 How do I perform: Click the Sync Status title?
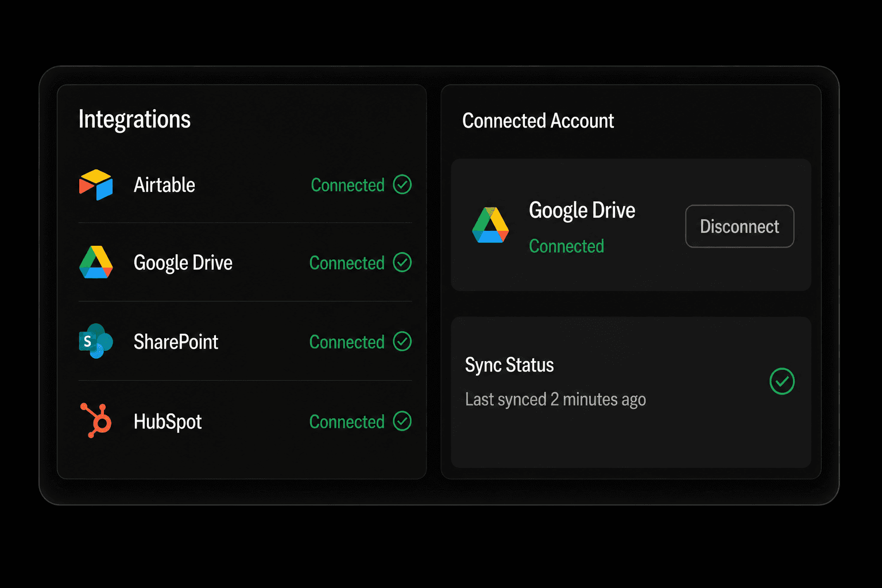click(x=509, y=365)
